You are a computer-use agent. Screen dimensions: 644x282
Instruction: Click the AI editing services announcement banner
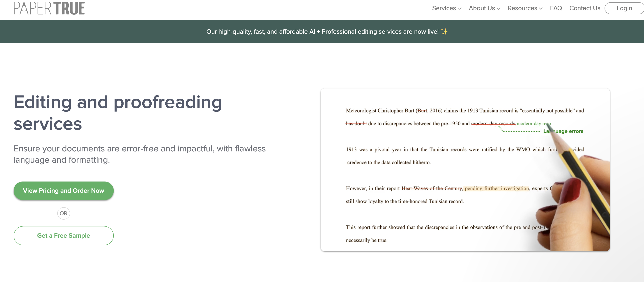click(x=322, y=31)
